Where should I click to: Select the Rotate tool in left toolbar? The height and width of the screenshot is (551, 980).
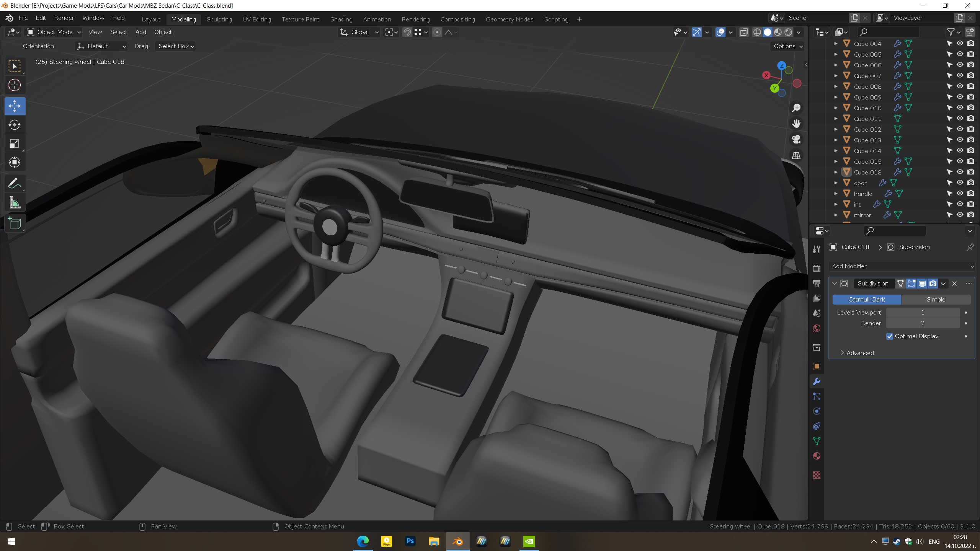(x=15, y=125)
